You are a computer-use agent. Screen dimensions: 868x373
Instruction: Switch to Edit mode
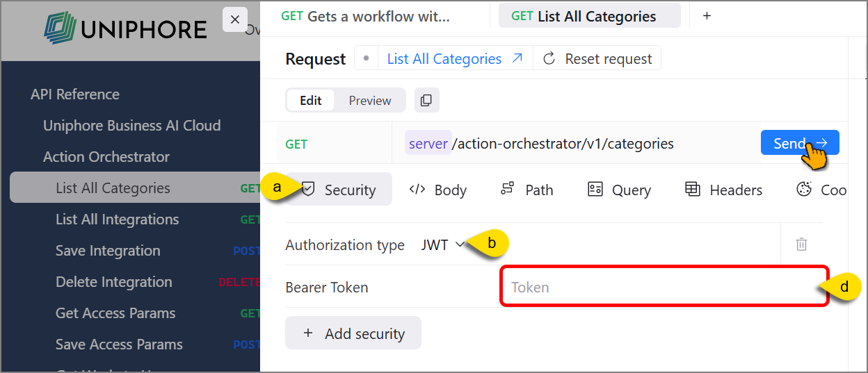310,101
